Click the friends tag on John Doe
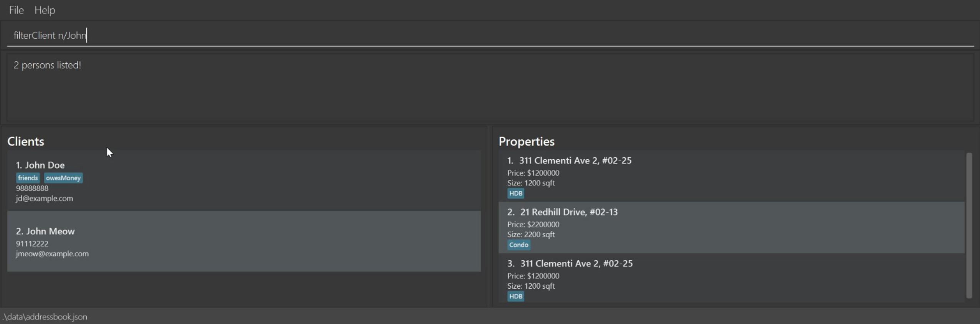The height and width of the screenshot is (324, 980). 28,178
